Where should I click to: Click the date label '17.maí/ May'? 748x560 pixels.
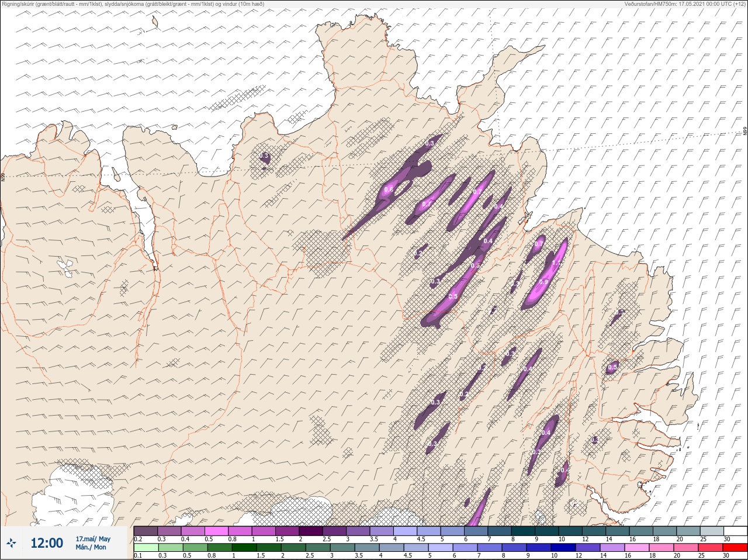[x=93, y=538]
